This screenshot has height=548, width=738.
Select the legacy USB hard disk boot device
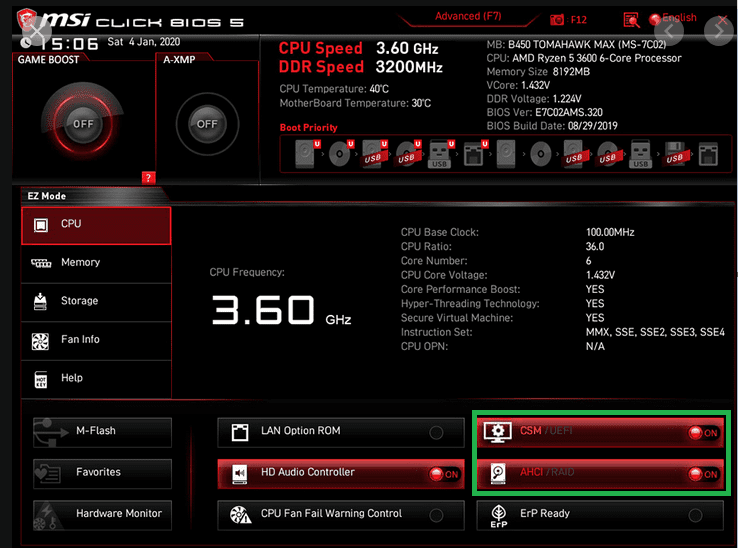click(x=574, y=154)
